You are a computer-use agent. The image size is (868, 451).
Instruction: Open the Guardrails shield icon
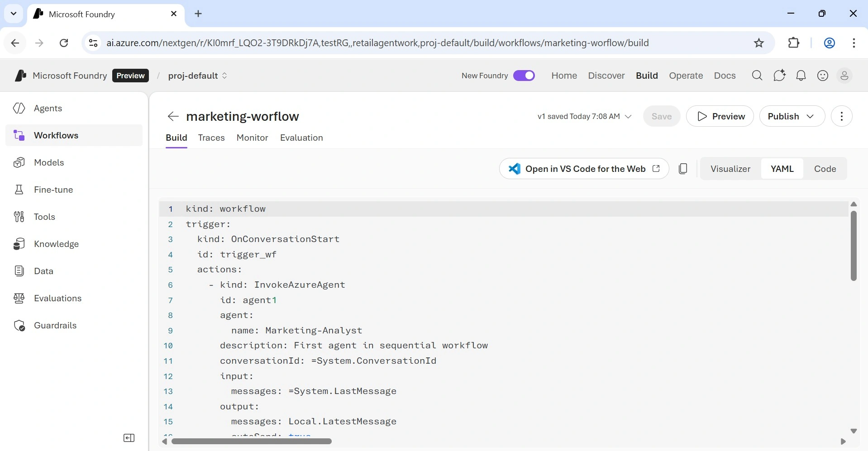[x=19, y=325]
